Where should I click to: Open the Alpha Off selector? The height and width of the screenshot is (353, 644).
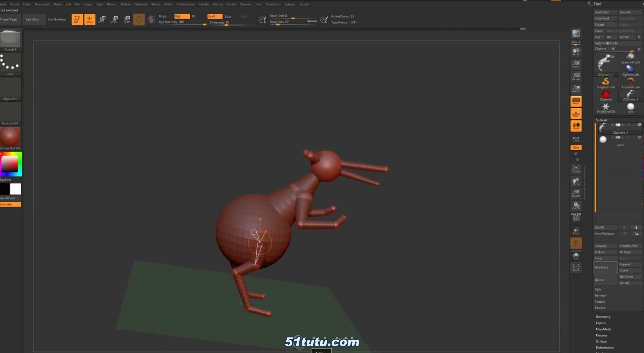(x=10, y=89)
